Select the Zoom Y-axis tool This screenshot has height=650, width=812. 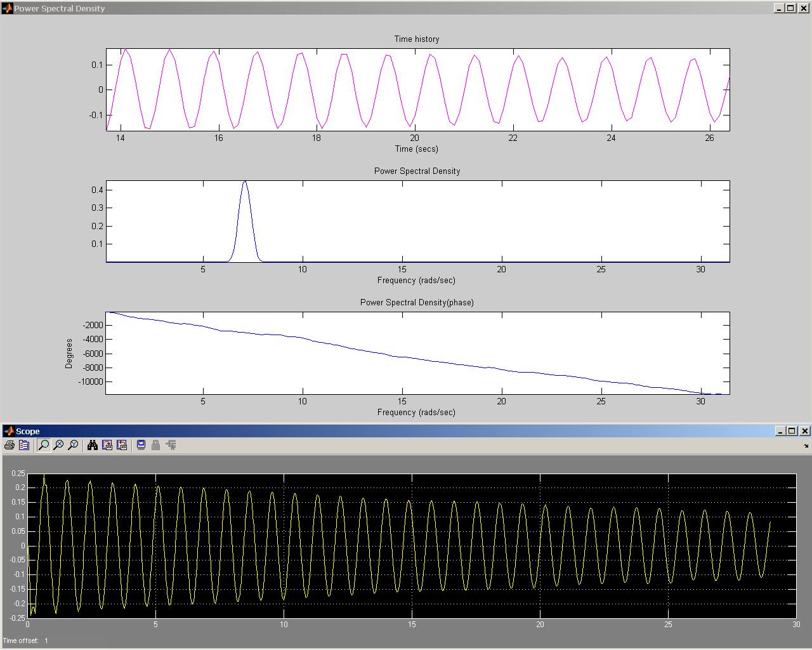click(x=73, y=446)
